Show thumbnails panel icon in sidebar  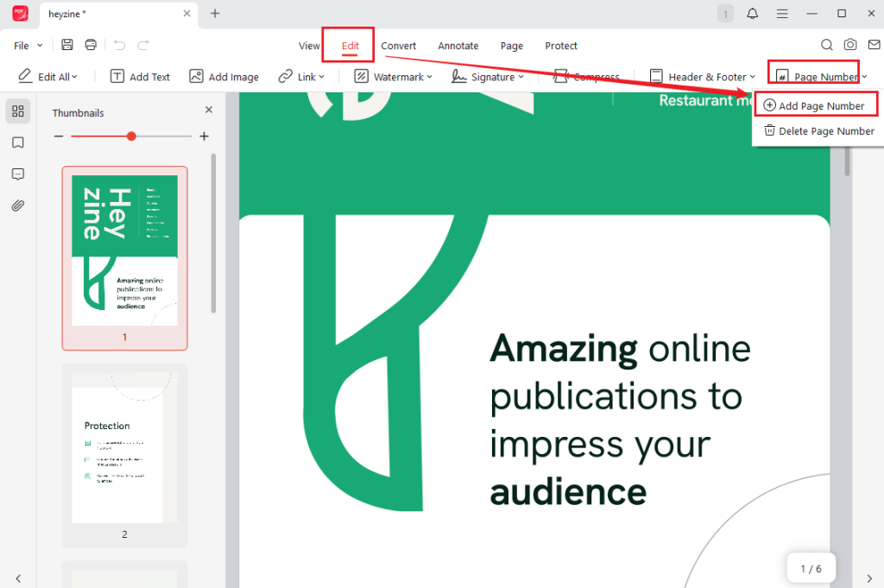tap(18, 111)
